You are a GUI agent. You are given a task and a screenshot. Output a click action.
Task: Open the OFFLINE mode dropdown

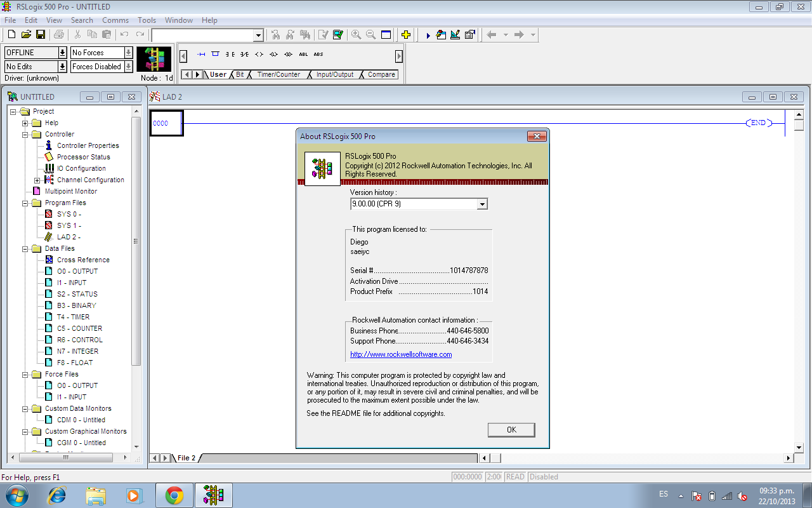click(x=62, y=53)
